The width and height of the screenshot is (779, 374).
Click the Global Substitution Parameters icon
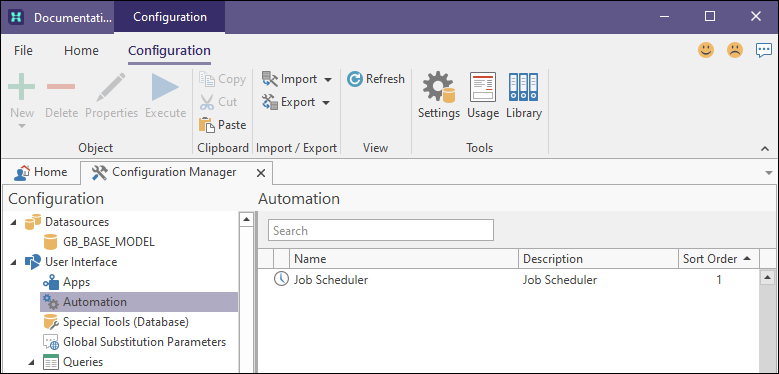tap(52, 342)
